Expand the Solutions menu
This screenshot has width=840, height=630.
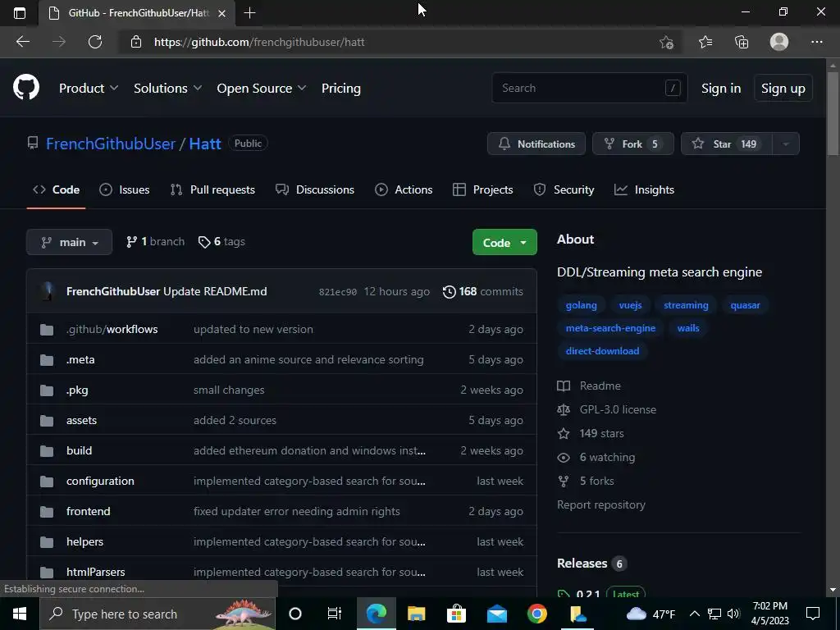[x=167, y=89]
